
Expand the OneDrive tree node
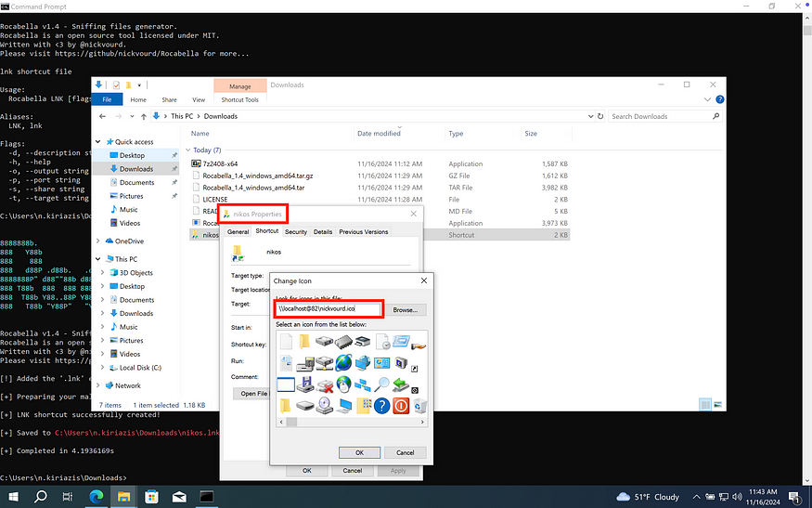(97, 241)
